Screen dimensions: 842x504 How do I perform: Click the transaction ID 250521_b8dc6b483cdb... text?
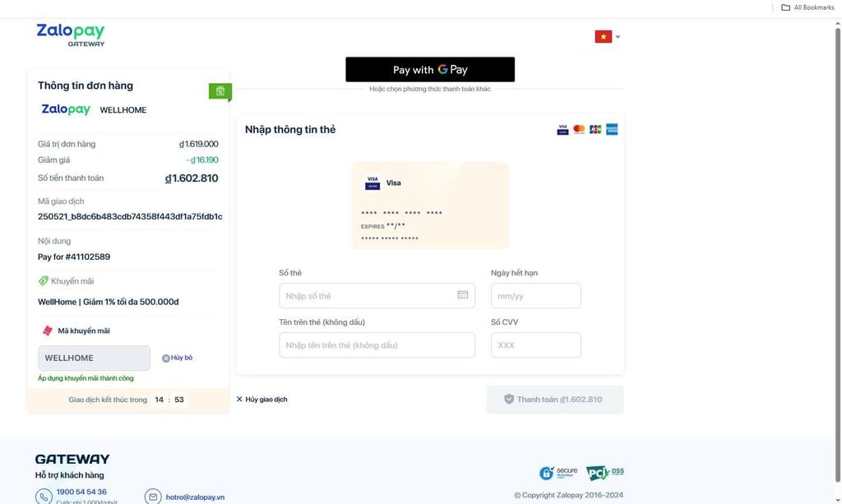[130, 217]
